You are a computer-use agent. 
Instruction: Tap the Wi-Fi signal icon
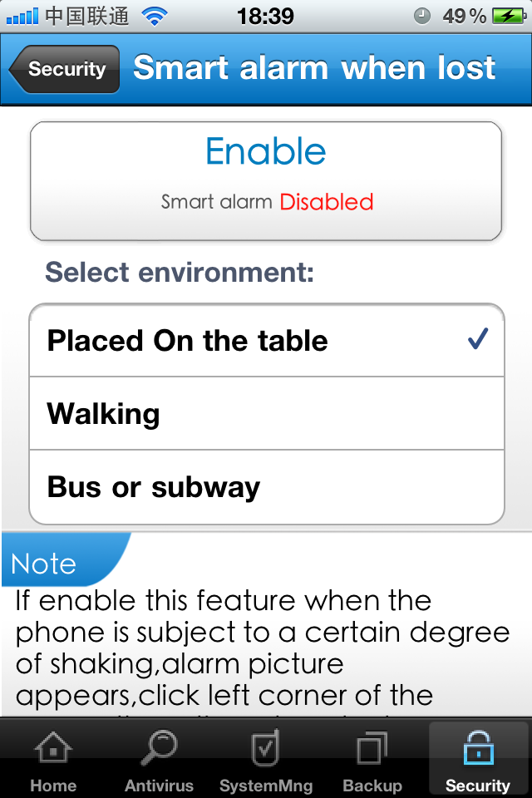tap(154, 16)
